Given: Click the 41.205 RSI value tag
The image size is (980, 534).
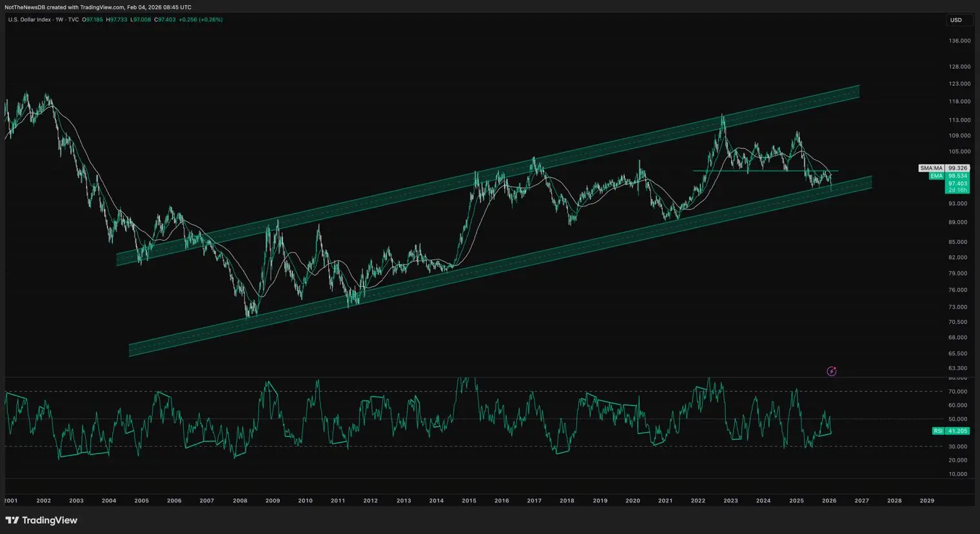Looking at the screenshot, I should click(x=958, y=431).
